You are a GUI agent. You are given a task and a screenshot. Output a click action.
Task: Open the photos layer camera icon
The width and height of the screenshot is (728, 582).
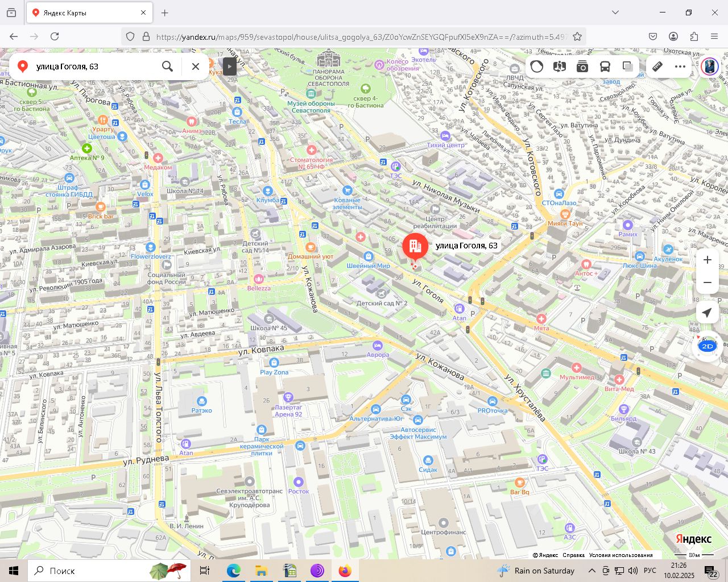point(582,66)
